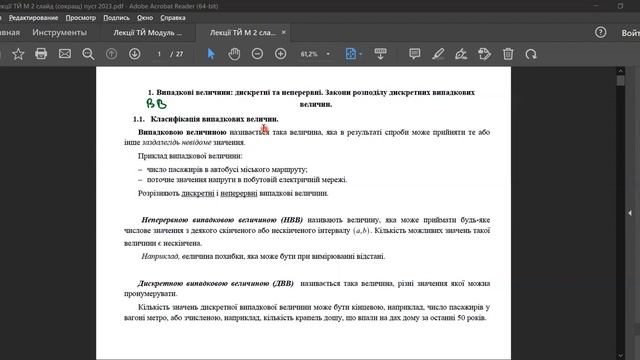Restore the Acrobat Reader window
Viewport: 640px width, 360px height.
620,6
